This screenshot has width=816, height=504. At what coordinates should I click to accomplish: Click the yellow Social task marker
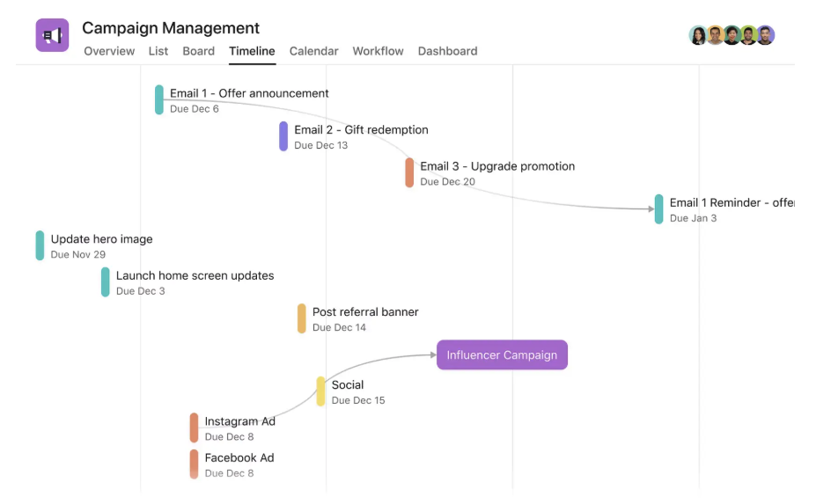[321, 391]
